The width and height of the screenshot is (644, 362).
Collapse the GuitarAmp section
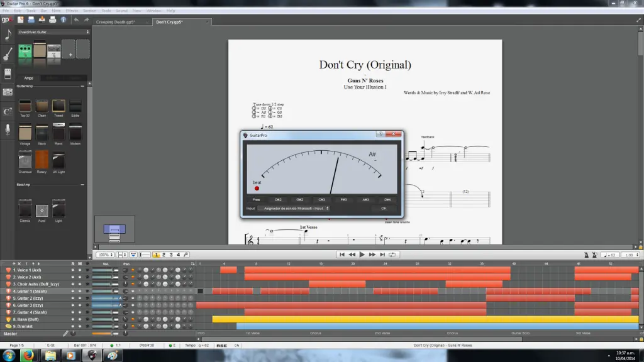[82, 86]
